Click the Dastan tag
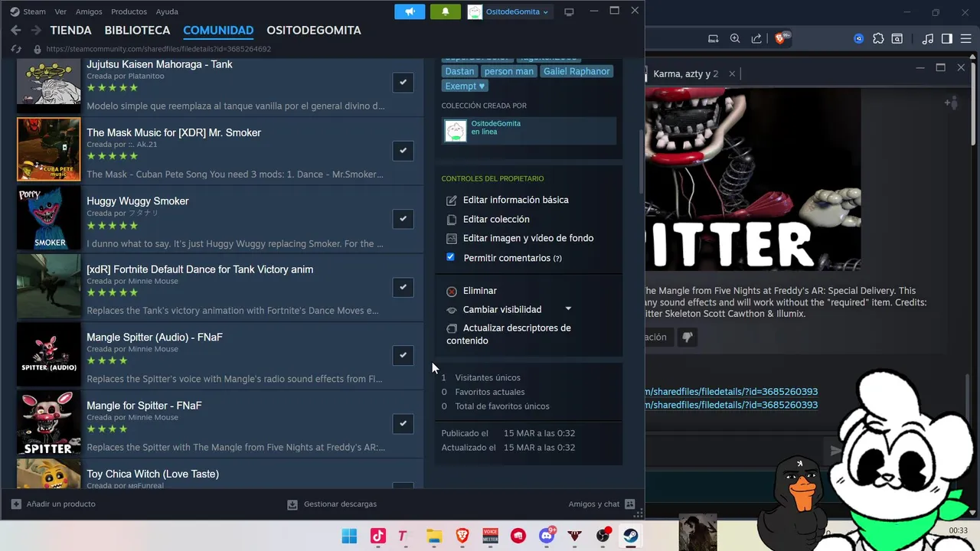 (x=459, y=71)
